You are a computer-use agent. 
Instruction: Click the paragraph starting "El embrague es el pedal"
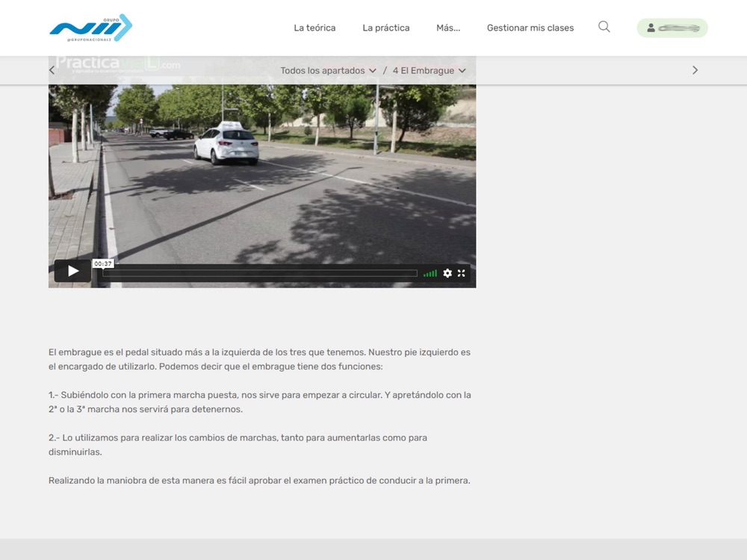click(x=259, y=360)
